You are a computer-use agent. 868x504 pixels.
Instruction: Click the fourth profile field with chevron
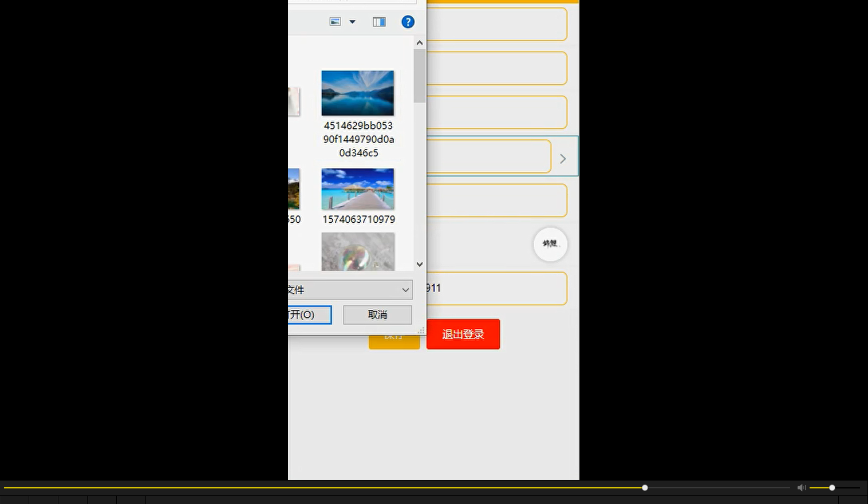[x=489, y=156]
